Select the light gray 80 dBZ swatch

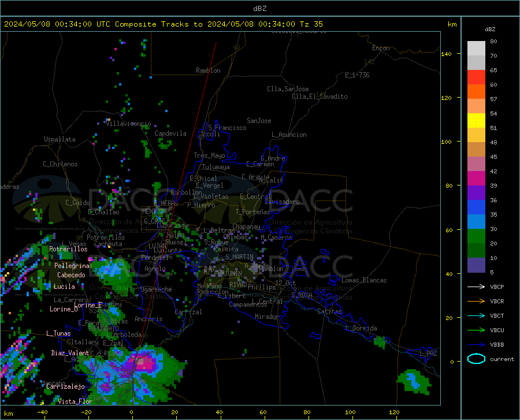coord(476,48)
